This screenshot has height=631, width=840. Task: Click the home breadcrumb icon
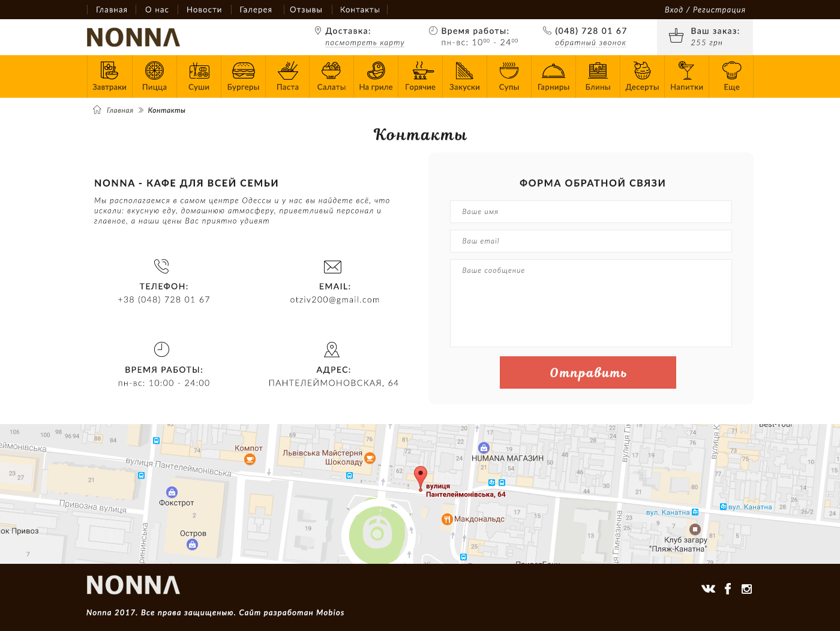pyautogui.click(x=97, y=110)
